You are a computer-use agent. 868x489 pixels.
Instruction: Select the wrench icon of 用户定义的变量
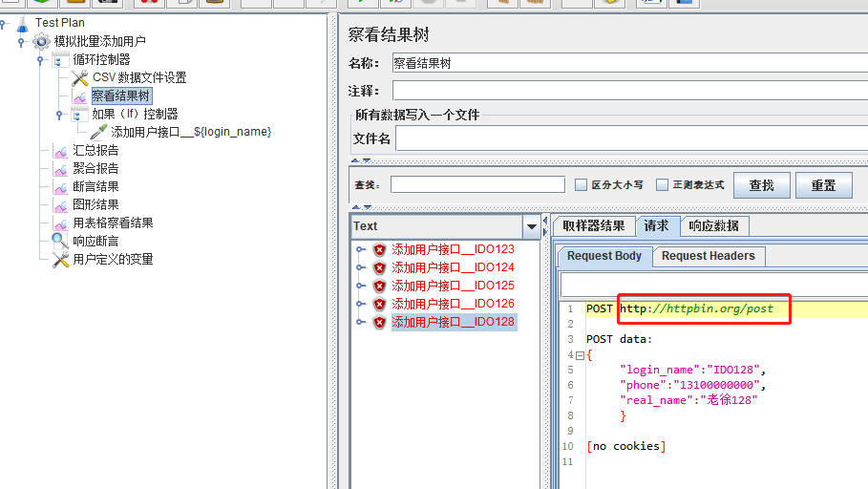60,259
